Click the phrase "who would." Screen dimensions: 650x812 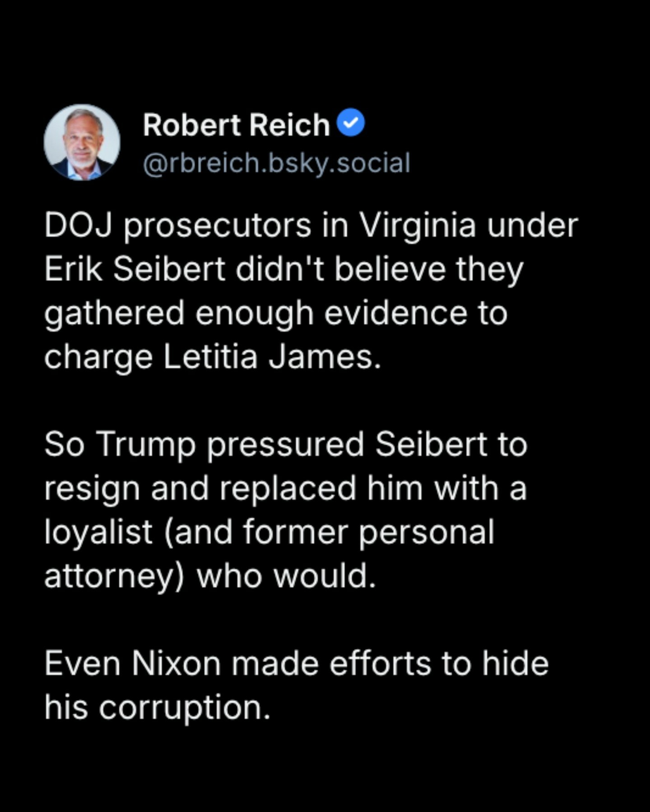point(286,576)
